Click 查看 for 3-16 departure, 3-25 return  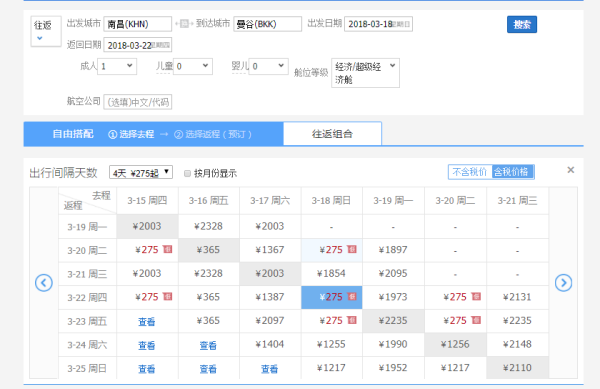click(x=208, y=369)
